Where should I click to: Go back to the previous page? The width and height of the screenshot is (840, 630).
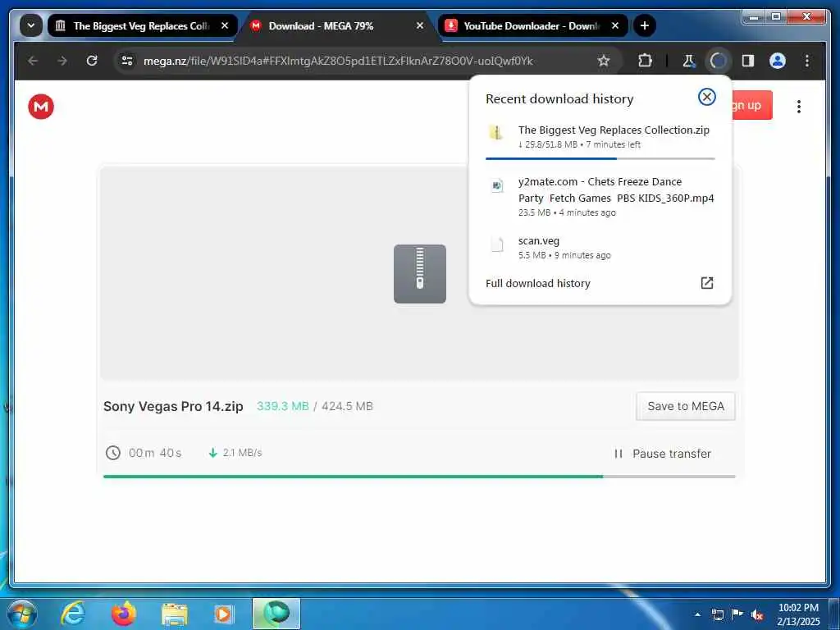coord(33,61)
